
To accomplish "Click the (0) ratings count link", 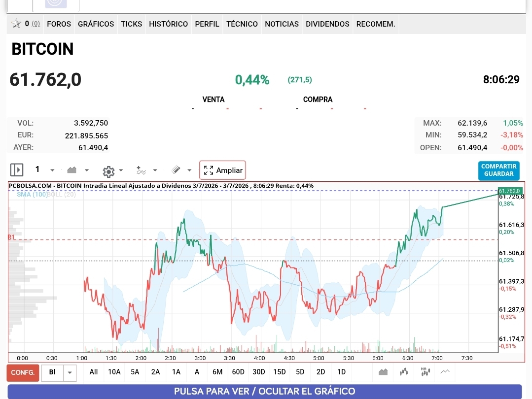I will point(35,24).
